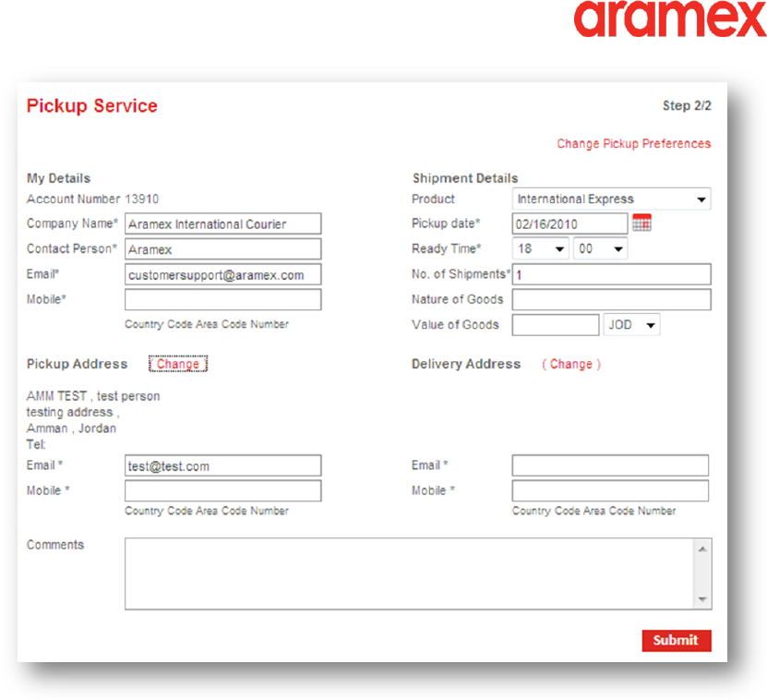Click the Pickup date text field
Screen dimensions: 767x700
tap(569, 223)
